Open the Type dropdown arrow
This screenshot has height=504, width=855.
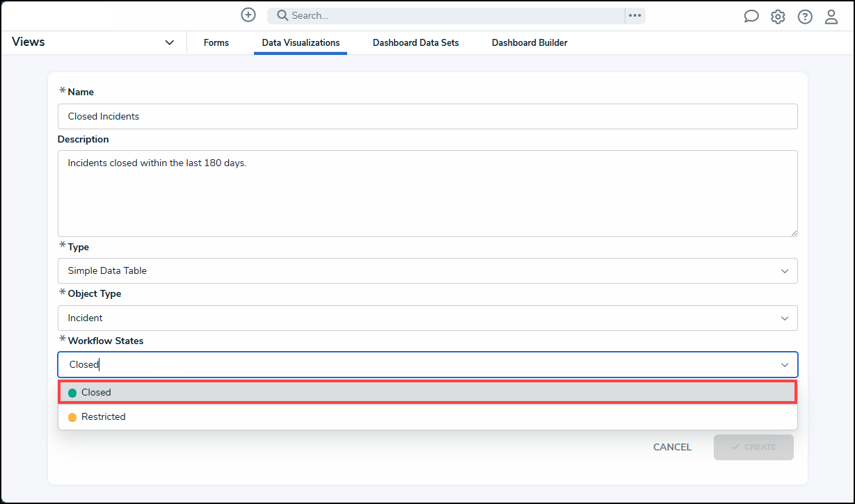(785, 271)
